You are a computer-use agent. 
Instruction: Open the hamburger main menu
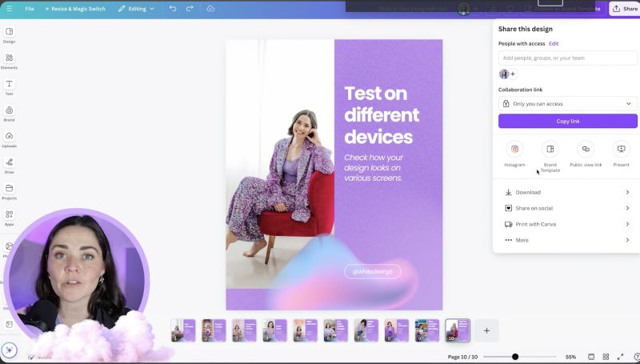pos(9,9)
